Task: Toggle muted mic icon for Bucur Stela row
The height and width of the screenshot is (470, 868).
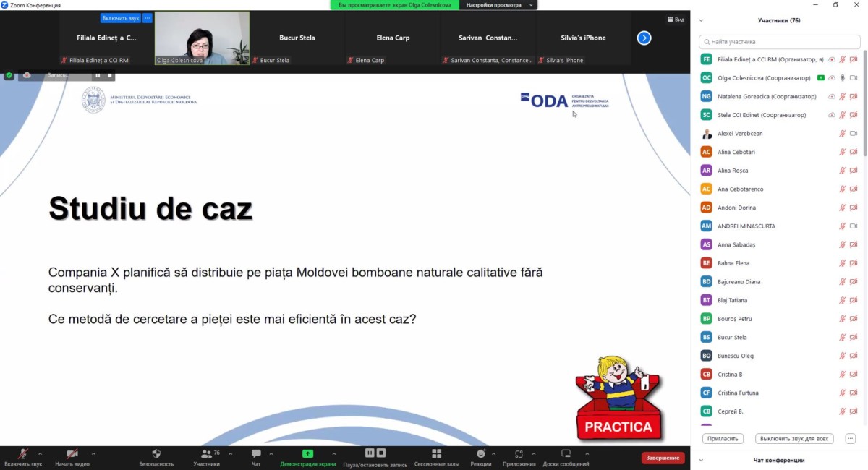Action: click(842, 337)
